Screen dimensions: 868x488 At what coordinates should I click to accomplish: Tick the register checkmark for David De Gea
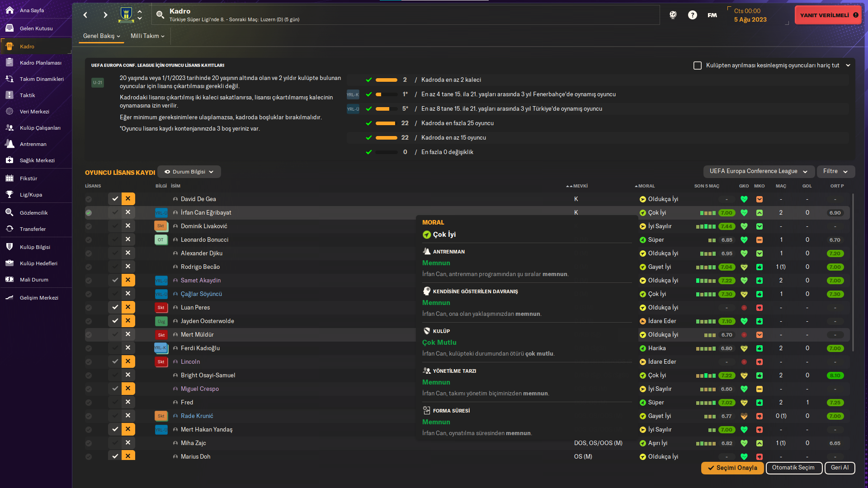click(115, 199)
